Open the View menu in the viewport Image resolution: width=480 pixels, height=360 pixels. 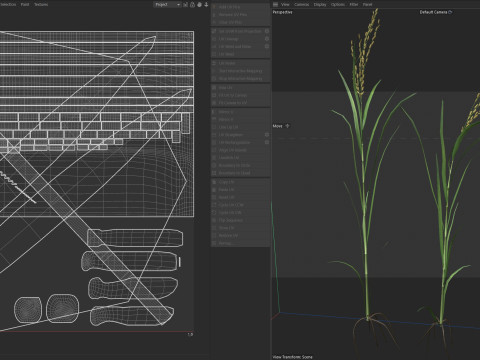point(285,4)
